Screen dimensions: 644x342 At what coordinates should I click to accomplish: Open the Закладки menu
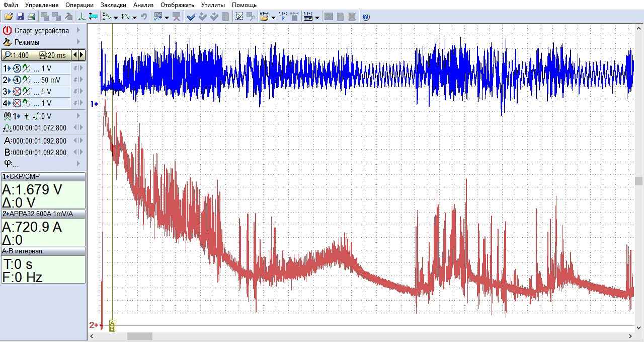(113, 5)
